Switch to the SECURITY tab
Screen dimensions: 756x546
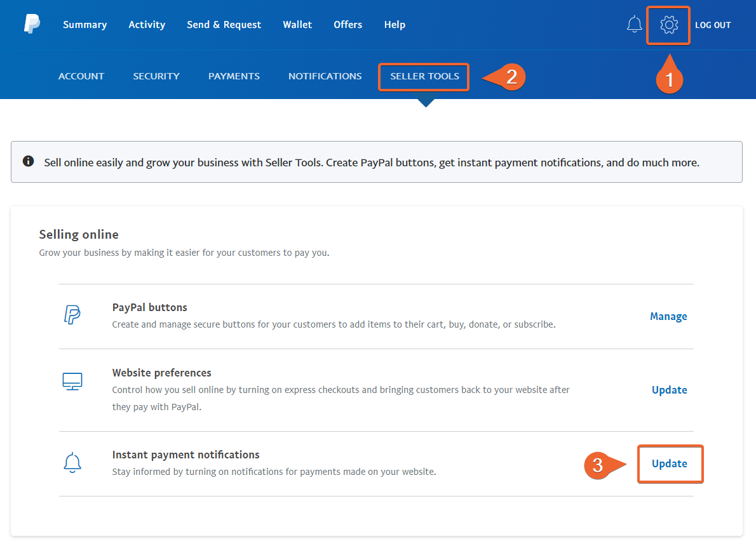pos(156,76)
